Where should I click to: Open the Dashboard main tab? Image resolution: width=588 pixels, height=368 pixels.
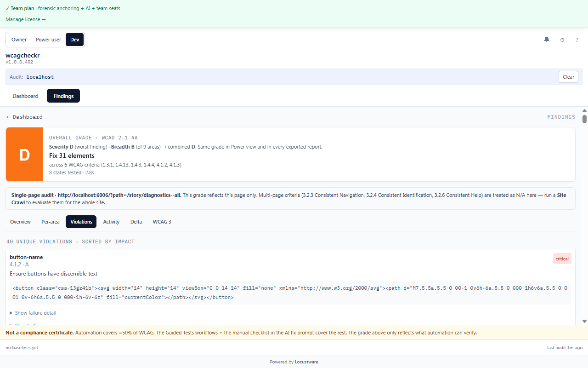tap(25, 96)
